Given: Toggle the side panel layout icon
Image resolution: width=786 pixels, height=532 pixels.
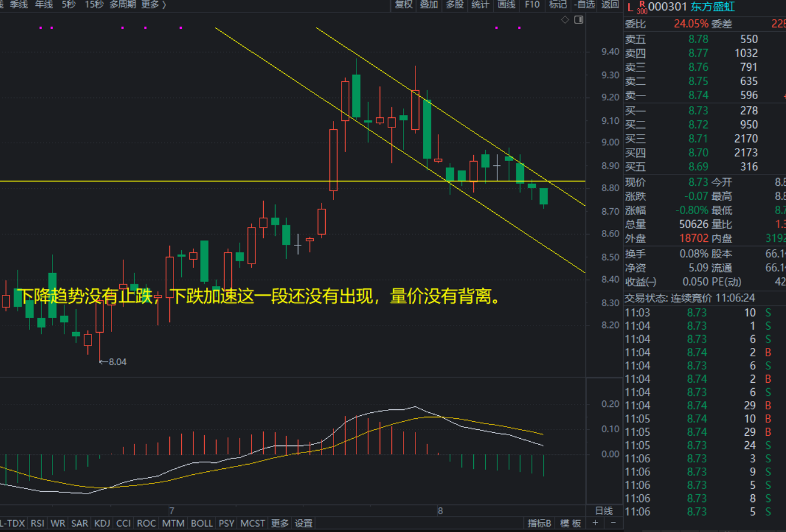Looking at the screenshot, I should coord(578,20).
